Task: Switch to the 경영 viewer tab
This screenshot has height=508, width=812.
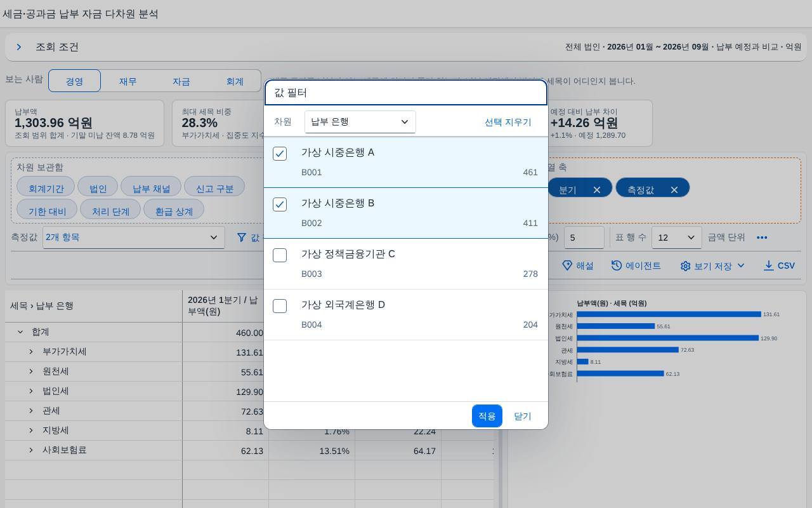Action: tap(75, 81)
